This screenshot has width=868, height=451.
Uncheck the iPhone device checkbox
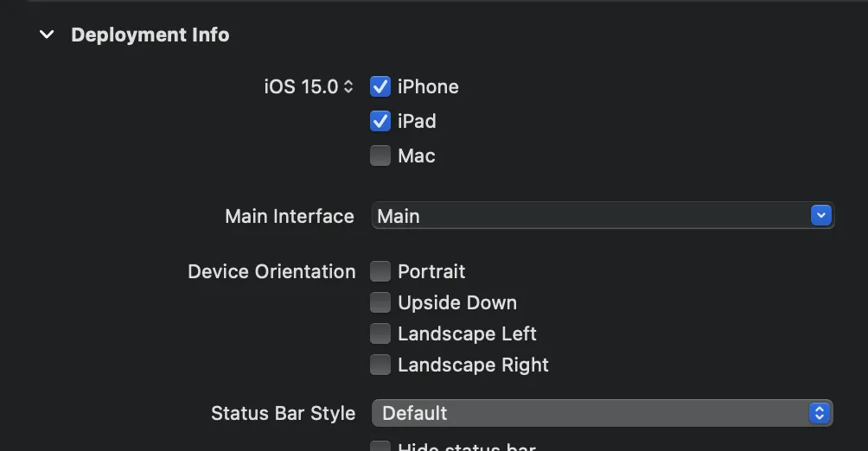point(380,86)
